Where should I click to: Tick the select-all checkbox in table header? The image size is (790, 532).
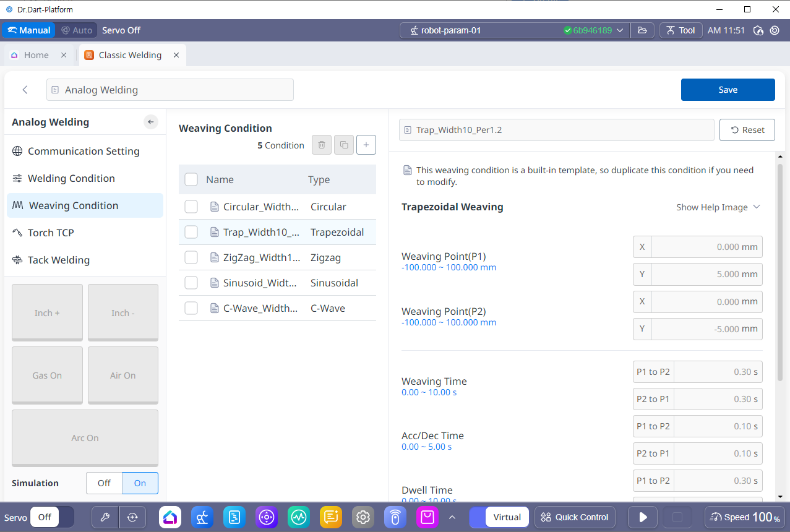click(191, 179)
